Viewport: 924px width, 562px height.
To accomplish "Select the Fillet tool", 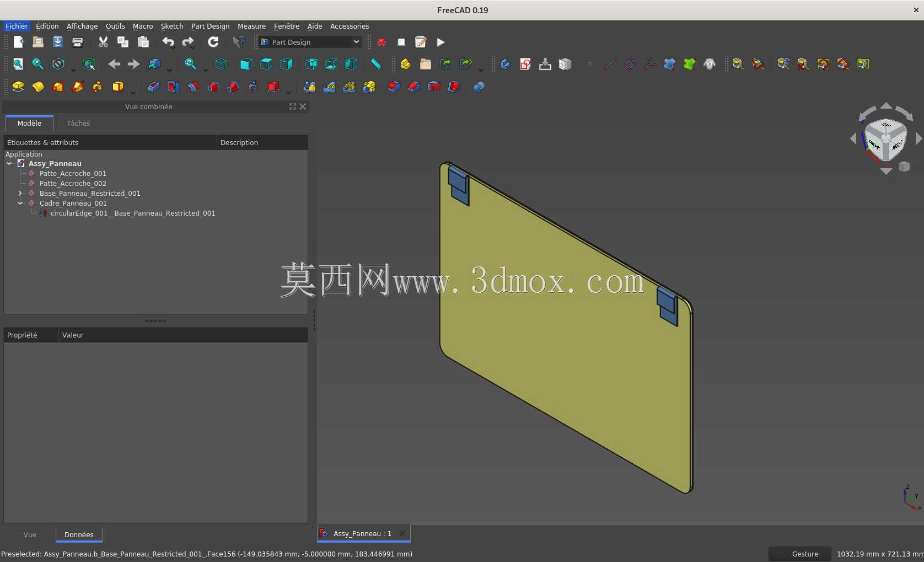I will coord(394,87).
